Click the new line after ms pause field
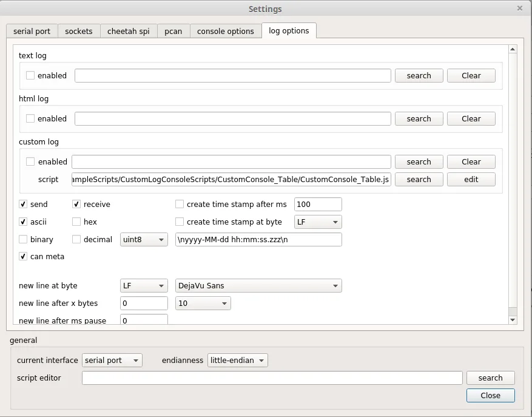532x417 pixels. tap(144, 319)
